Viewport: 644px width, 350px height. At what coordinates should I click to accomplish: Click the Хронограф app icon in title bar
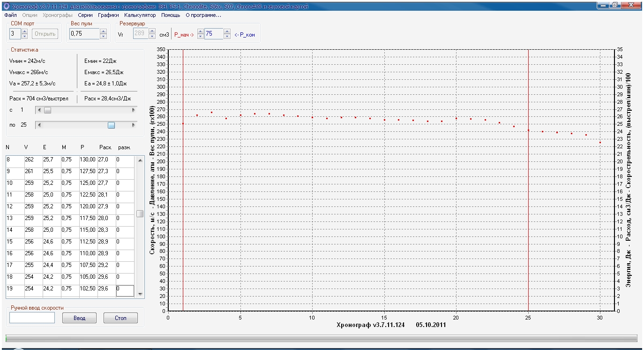pyautogui.click(x=6, y=6)
